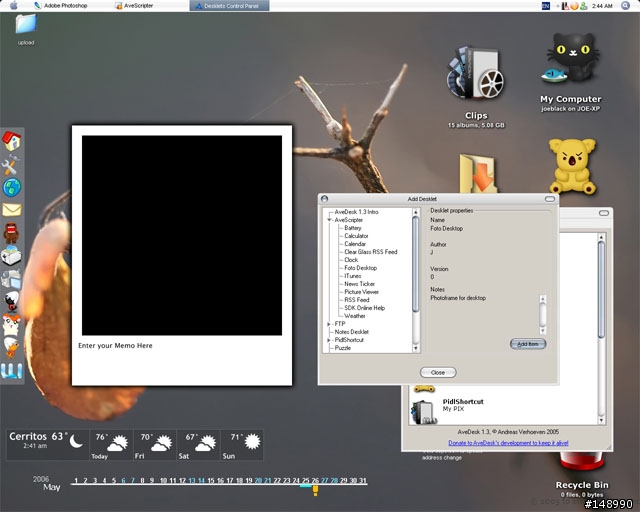The image size is (640, 512).
Task: Click the brown Domo monster dock icon
Action: pos(11,233)
